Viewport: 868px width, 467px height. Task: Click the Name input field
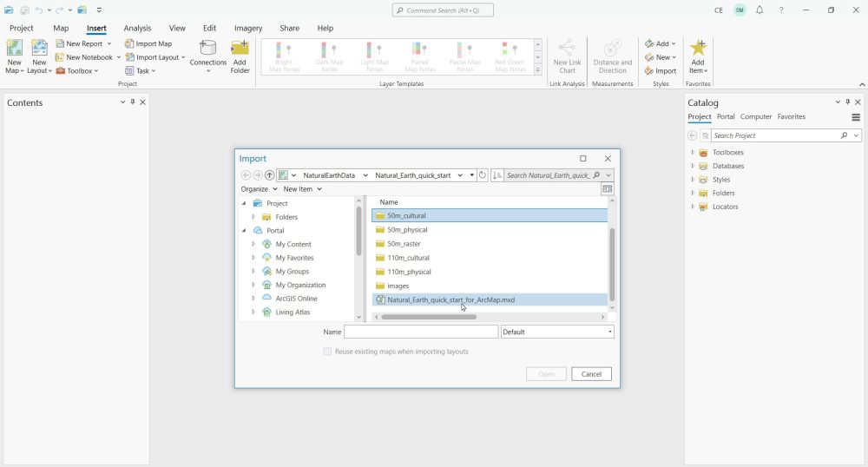point(421,332)
